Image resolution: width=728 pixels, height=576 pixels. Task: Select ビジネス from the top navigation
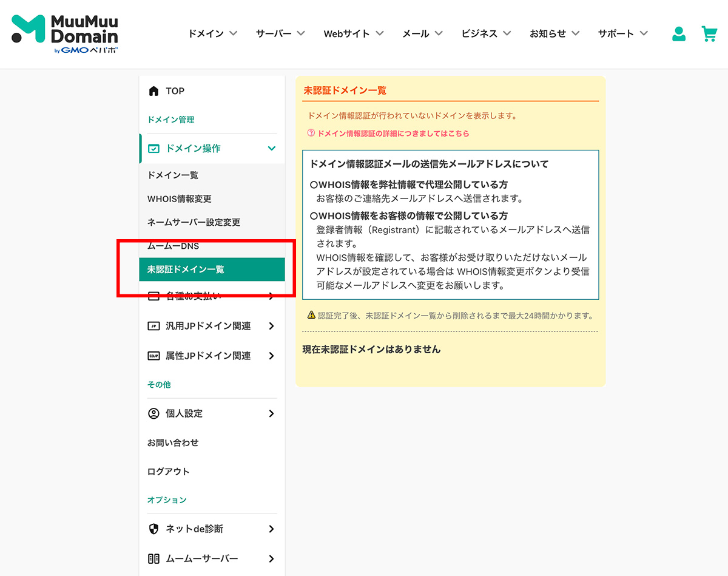[x=486, y=34]
